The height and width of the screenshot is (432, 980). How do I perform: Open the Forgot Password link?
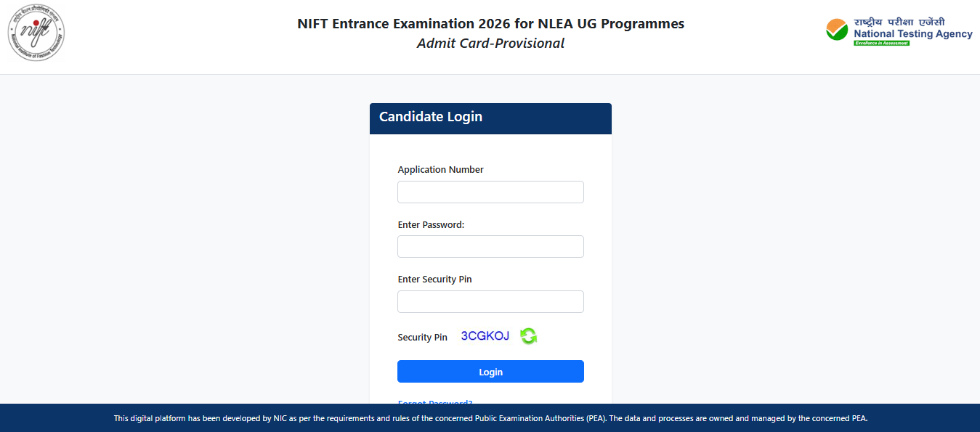pos(434,403)
